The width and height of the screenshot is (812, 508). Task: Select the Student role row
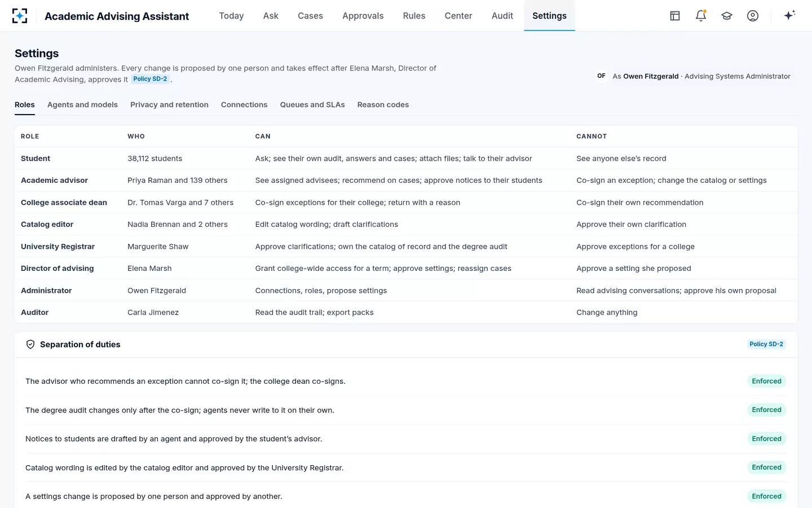click(406, 159)
